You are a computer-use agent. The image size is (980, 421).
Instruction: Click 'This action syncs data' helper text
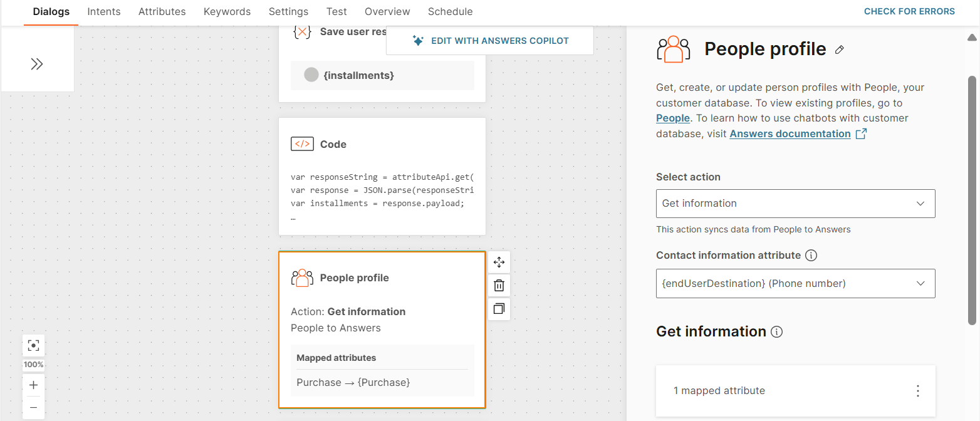[x=753, y=229]
